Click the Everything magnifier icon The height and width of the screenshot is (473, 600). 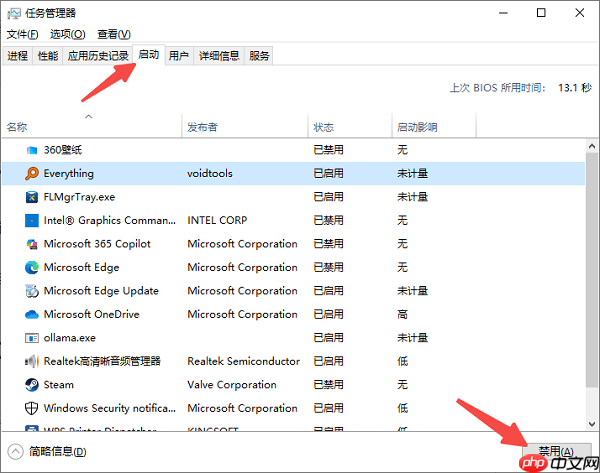coord(32,173)
